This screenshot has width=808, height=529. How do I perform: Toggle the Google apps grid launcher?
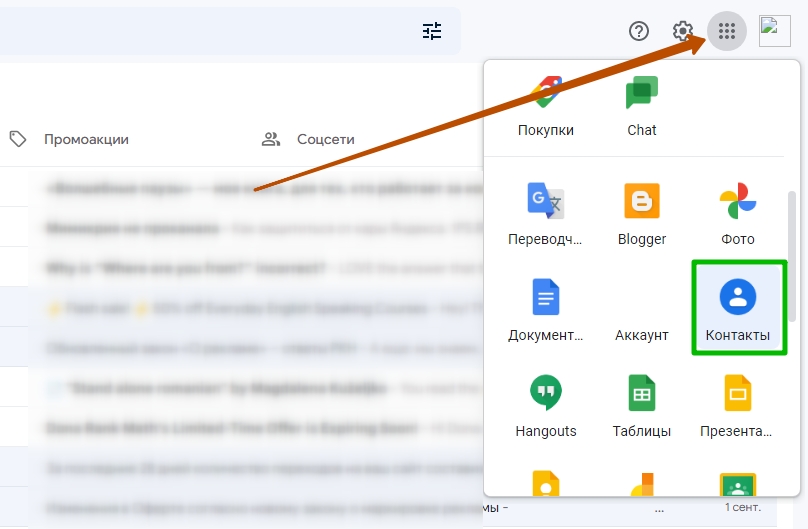click(727, 31)
